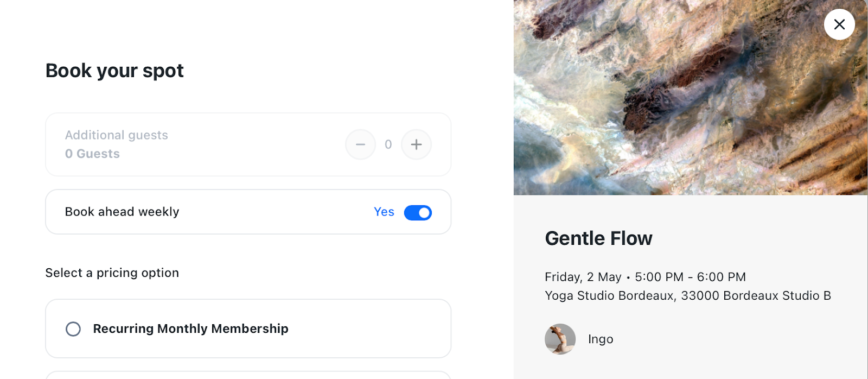Toggle the Book ahead weekly switch

[418, 212]
